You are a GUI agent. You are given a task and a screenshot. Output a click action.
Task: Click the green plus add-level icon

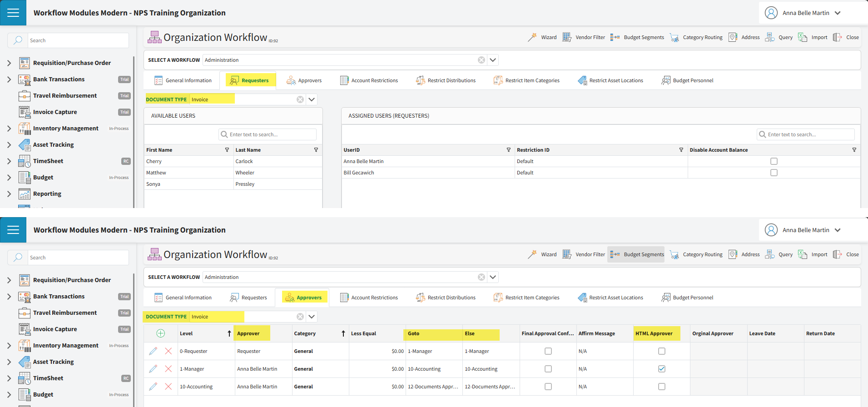(160, 333)
